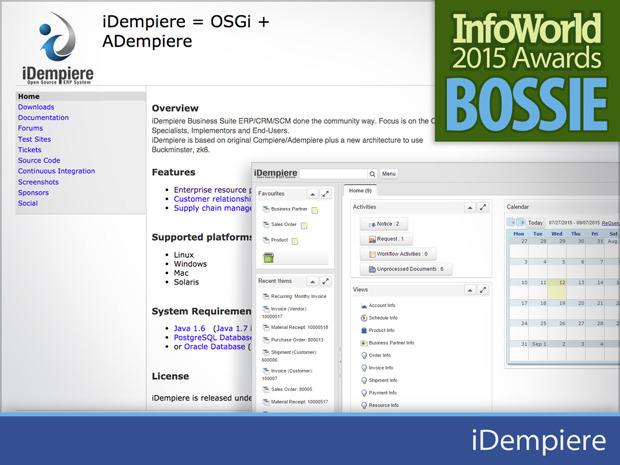Open Unprocessed Documents : 6
The width and height of the screenshot is (620, 465).
tap(406, 269)
